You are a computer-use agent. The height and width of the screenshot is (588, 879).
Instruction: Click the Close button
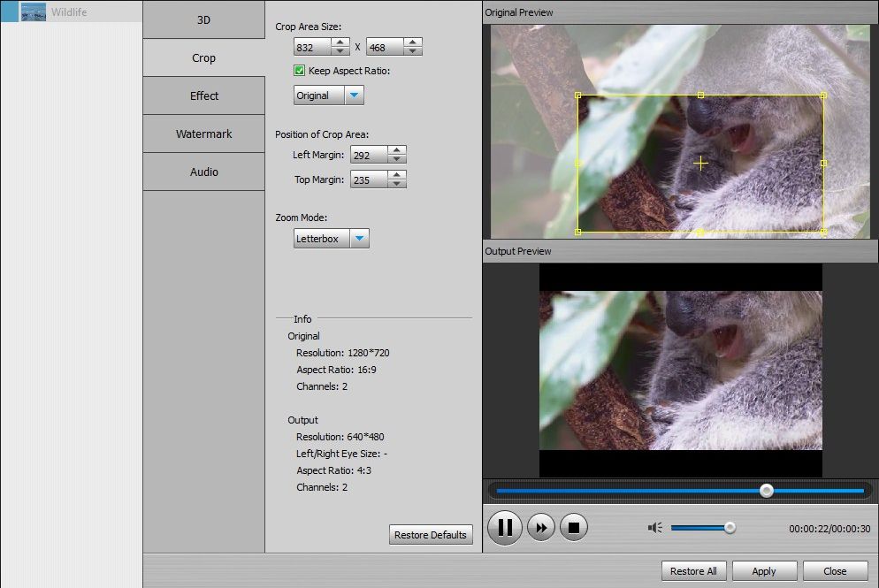coord(834,570)
